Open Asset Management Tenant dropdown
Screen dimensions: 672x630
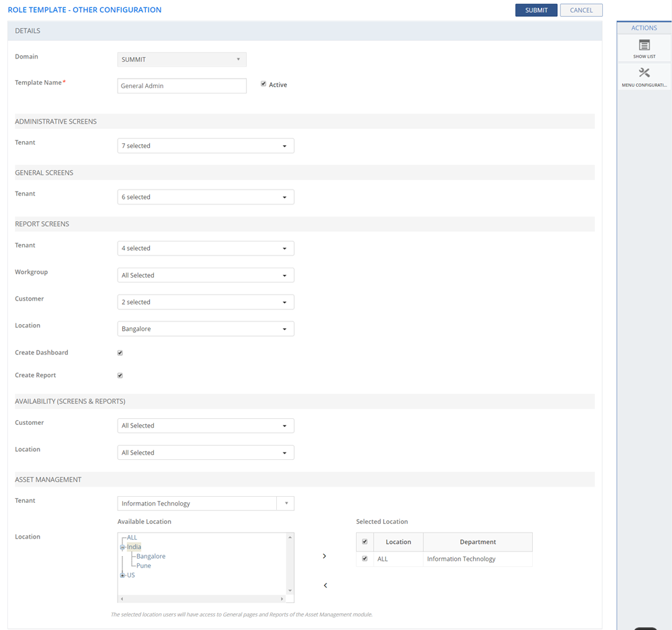pos(205,504)
